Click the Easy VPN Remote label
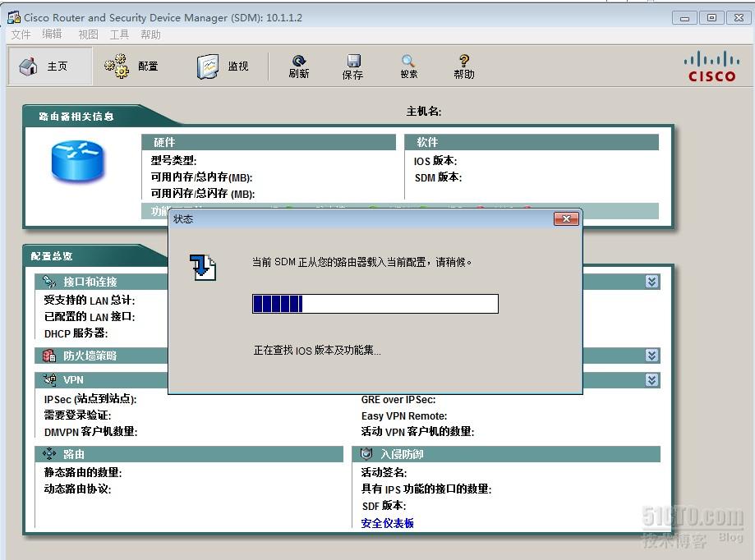The width and height of the screenshot is (755, 560). pos(404,415)
